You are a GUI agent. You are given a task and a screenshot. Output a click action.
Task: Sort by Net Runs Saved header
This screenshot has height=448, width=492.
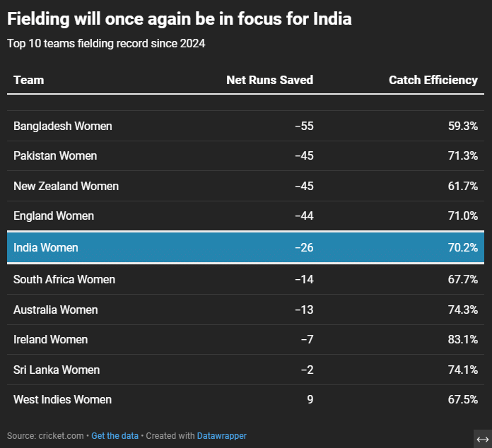tap(269, 80)
